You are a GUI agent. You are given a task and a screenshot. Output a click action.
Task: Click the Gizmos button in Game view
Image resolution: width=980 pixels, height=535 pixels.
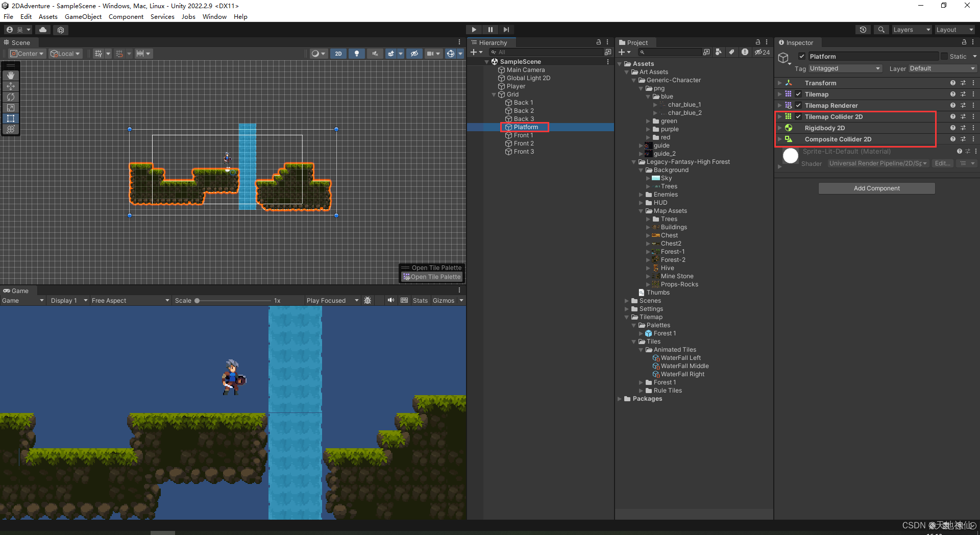point(444,301)
